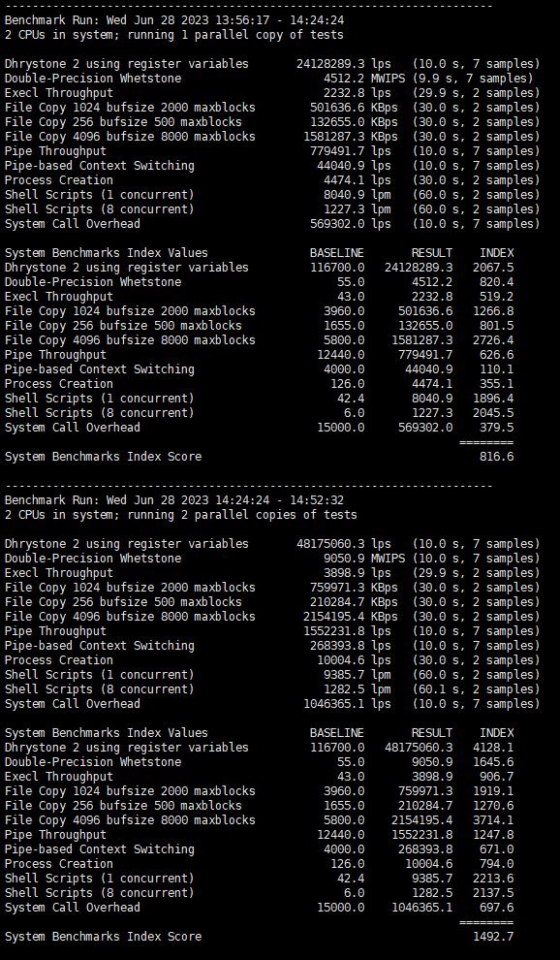Click the index value 2045.5
Viewport: 560px width, 960px height.
point(493,413)
